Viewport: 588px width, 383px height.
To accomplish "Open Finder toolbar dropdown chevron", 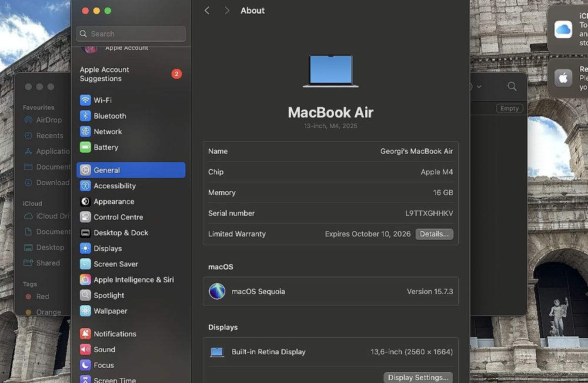I will pos(479,86).
